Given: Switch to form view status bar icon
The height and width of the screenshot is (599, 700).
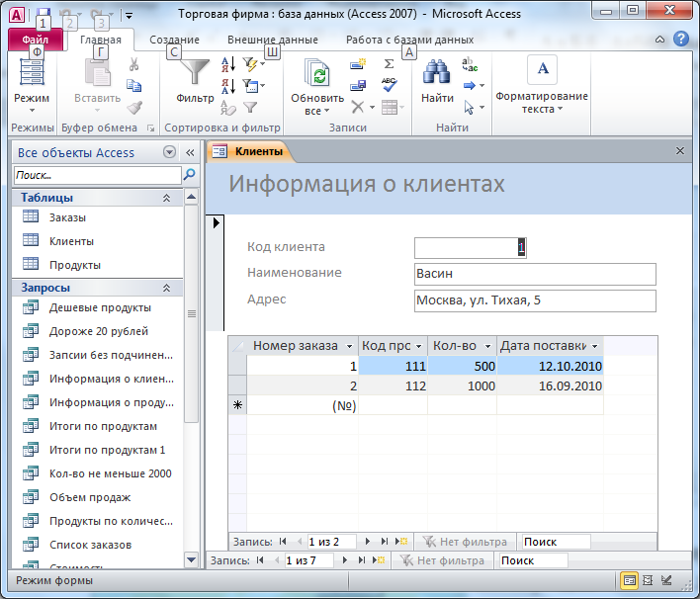Looking at the screenshot, I should 630,580.
